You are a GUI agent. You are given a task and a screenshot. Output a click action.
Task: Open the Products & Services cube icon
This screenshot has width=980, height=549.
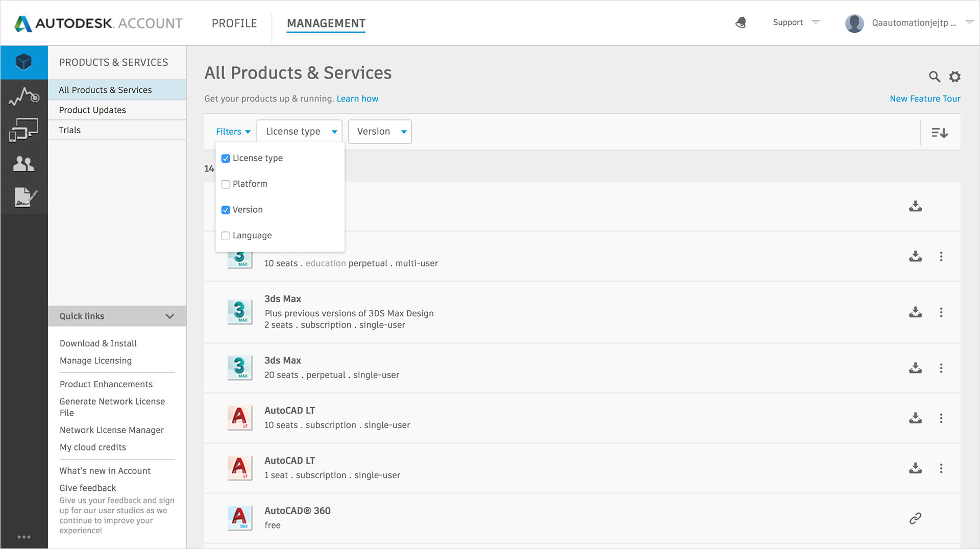pos(24,62)
